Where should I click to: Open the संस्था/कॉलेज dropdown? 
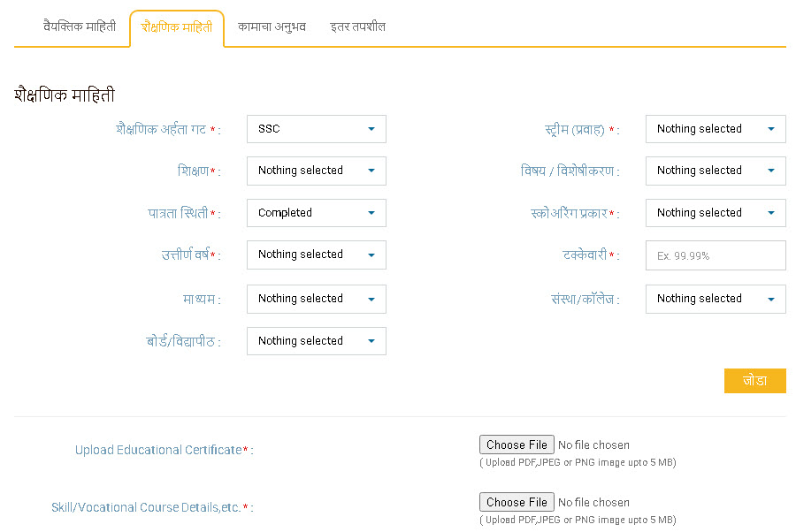pos(716,299)
